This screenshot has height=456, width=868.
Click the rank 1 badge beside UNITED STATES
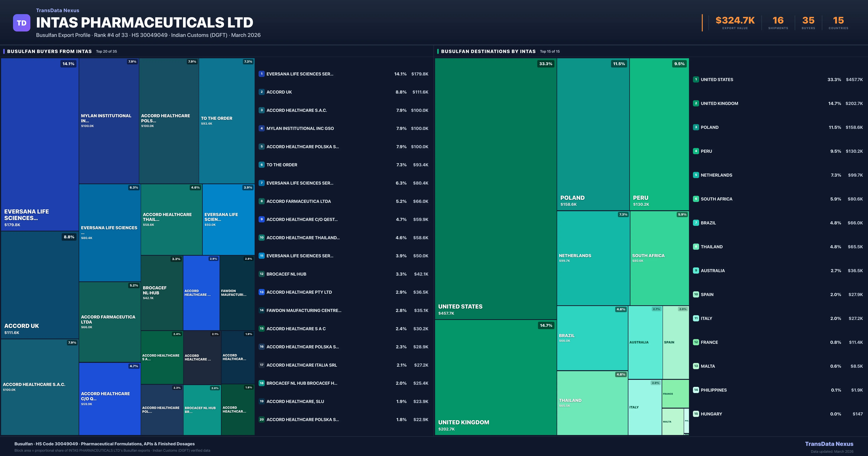(696, 79)
